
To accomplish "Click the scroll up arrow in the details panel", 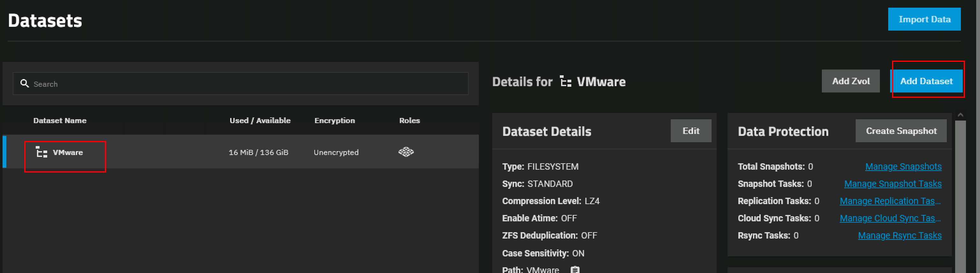I will coord(960,115).
